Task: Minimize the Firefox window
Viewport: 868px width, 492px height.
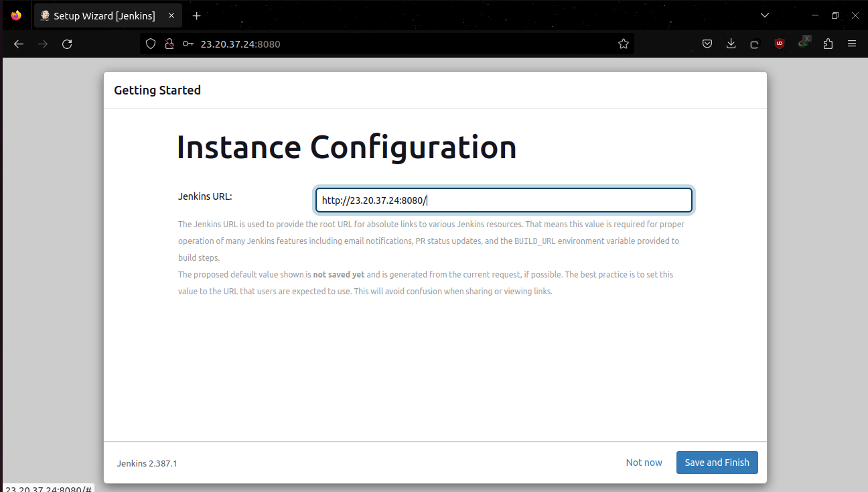Action: [x=815, y=15]
